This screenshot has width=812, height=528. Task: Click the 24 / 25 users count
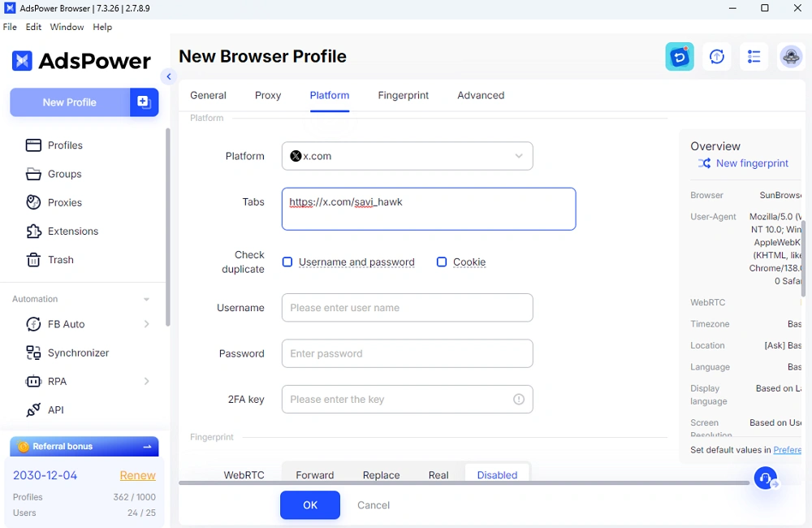(141, 513)
